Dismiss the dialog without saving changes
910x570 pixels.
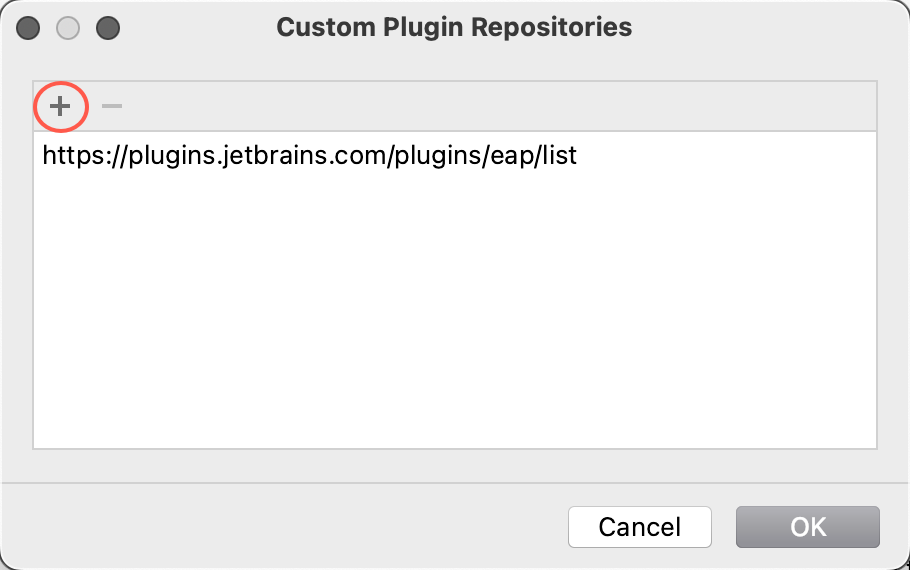[640, 526]
